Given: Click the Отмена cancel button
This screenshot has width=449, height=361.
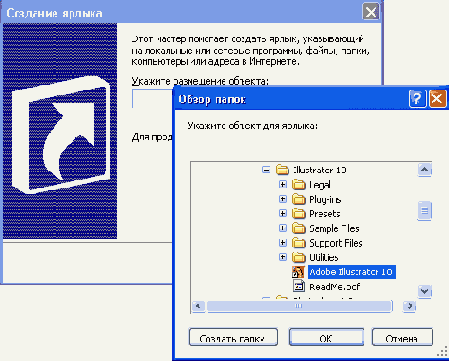Looking at the screenshot, I should tap(402, 337).
